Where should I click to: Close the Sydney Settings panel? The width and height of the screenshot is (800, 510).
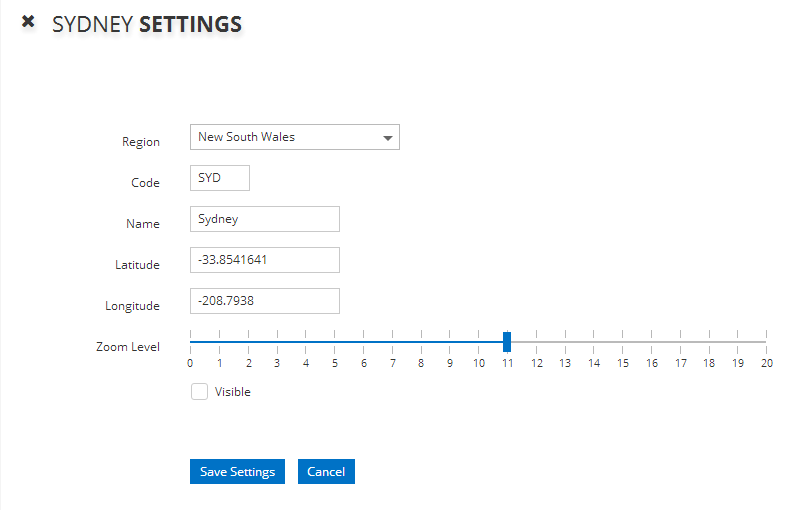coord(28,21)
